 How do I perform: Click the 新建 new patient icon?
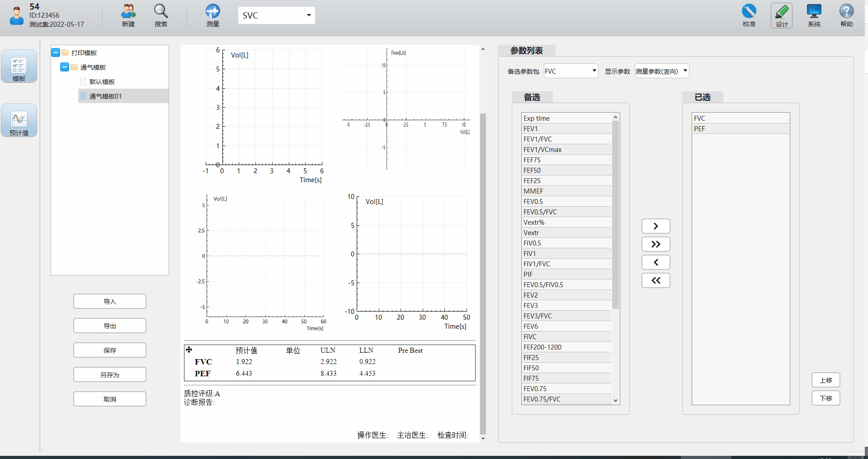tap(128, 15)
